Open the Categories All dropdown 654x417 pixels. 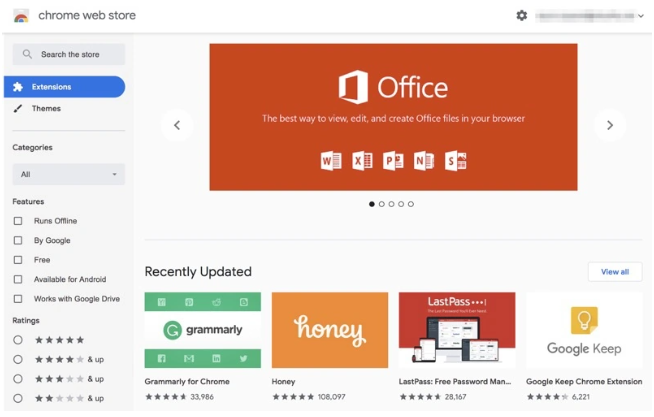coord(68,174)
